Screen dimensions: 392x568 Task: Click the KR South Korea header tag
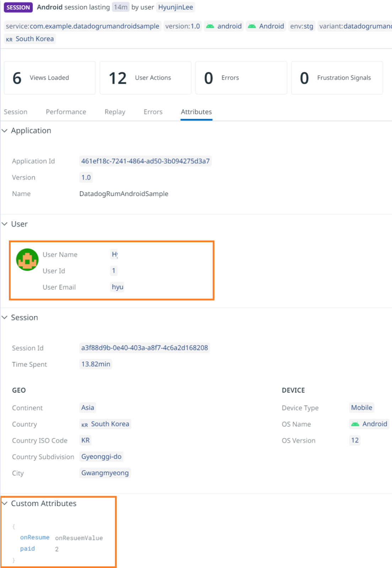(30, 39)
